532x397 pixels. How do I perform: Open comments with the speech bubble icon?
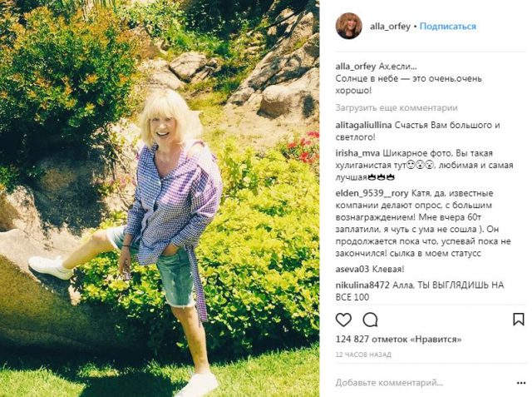[x=370, y=320]
